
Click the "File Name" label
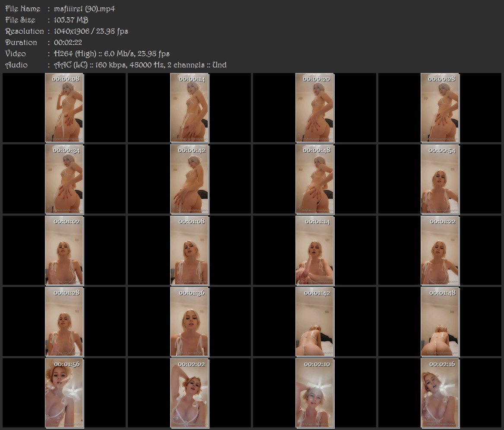click(x=23, y=9)
